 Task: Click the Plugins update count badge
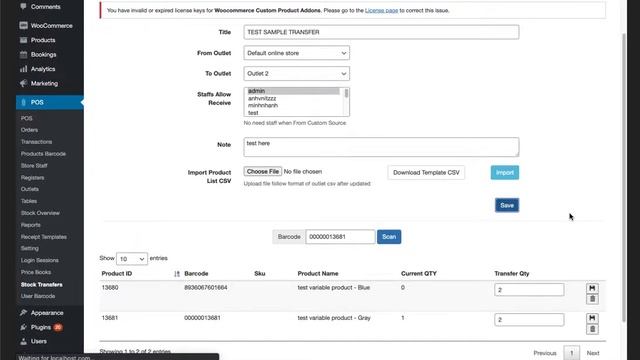[x=58, y=327]
